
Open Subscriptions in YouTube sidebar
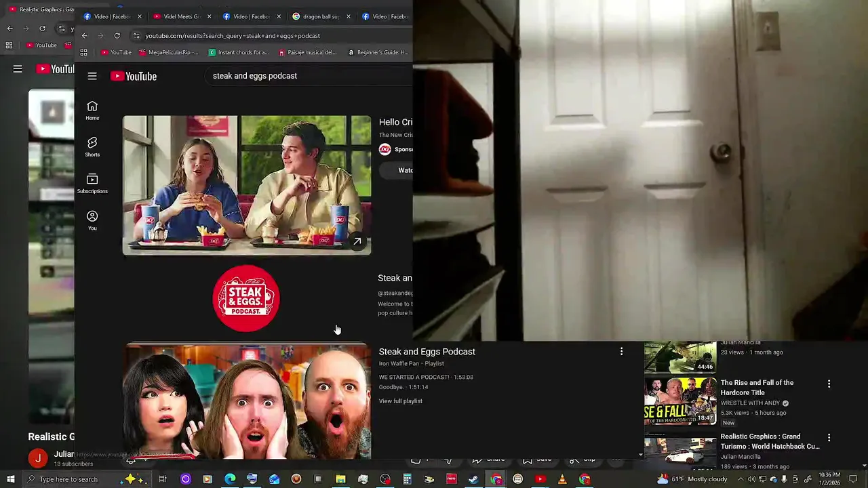[92, 184]
